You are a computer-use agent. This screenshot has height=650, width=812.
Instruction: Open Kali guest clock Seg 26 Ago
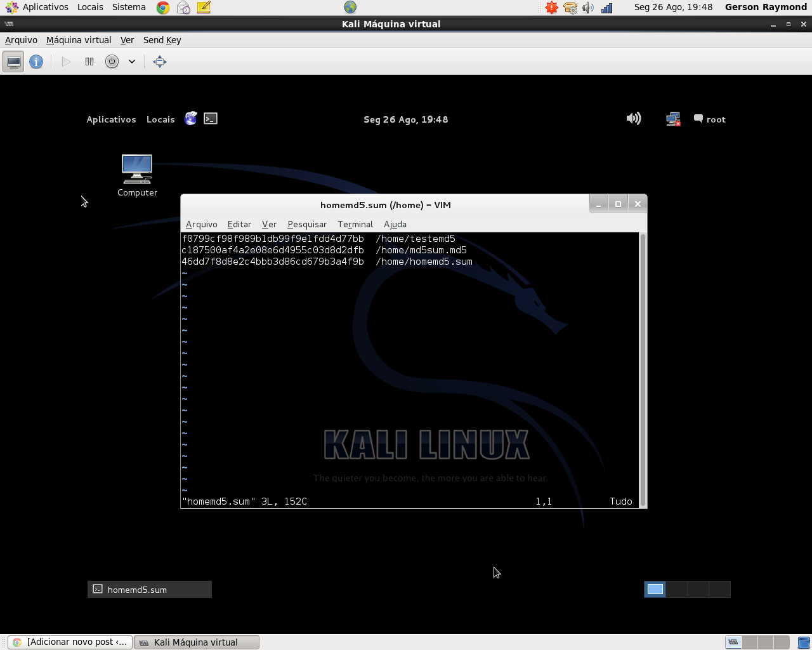[406, 119]
